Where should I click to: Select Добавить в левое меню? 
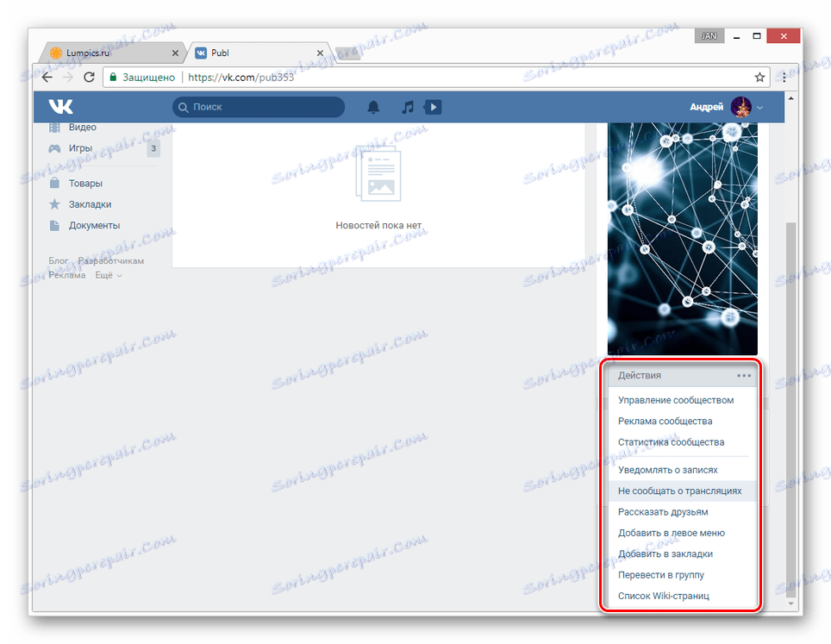click(672, 534)
